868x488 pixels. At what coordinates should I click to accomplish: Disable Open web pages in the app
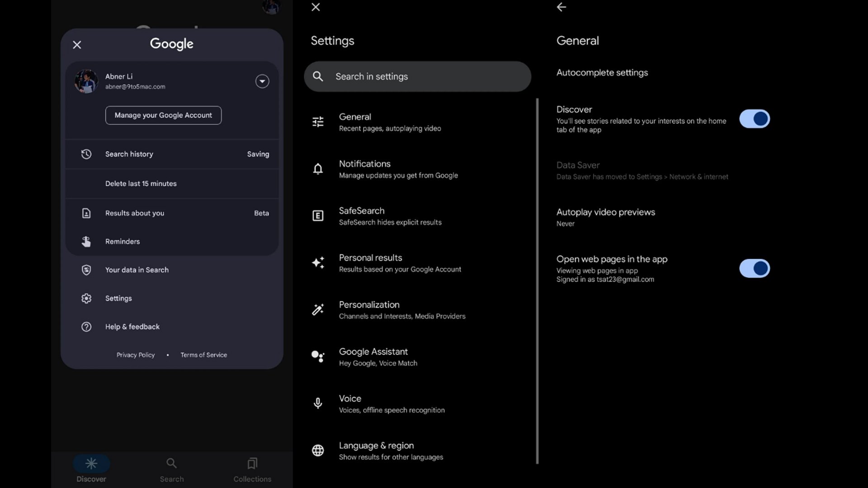click(754, 268)
